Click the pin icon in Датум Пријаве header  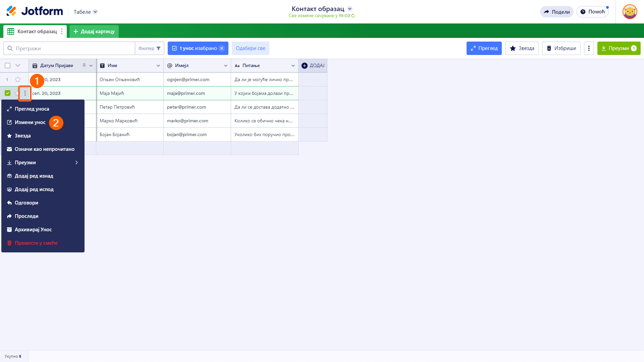(84, 65)
